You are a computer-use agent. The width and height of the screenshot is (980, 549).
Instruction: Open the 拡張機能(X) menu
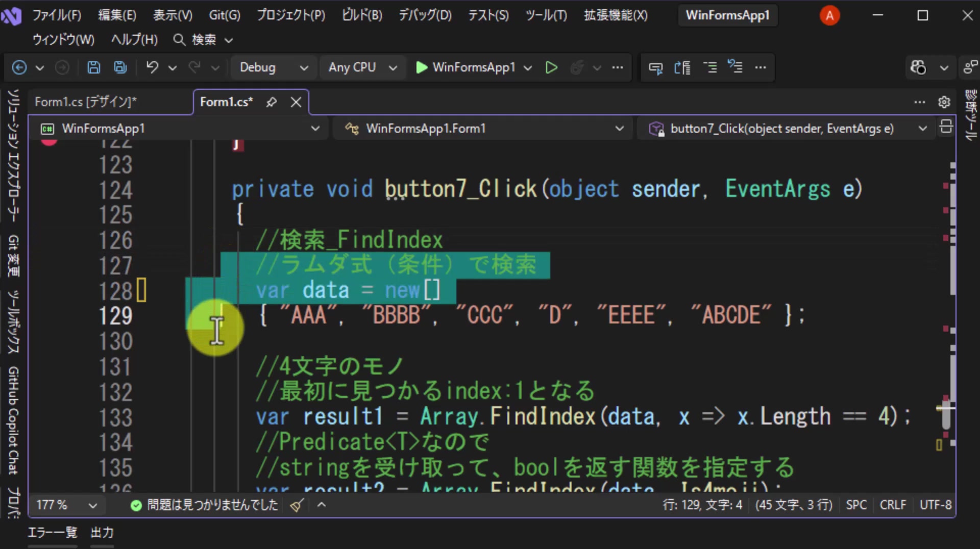616,15
